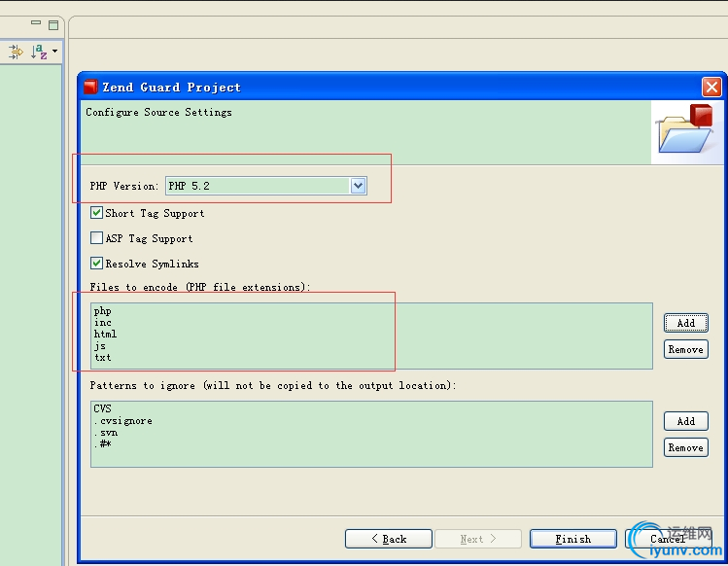Toggle Short Tag Support checkbox
728x566 pixels.
coord(96,213)
